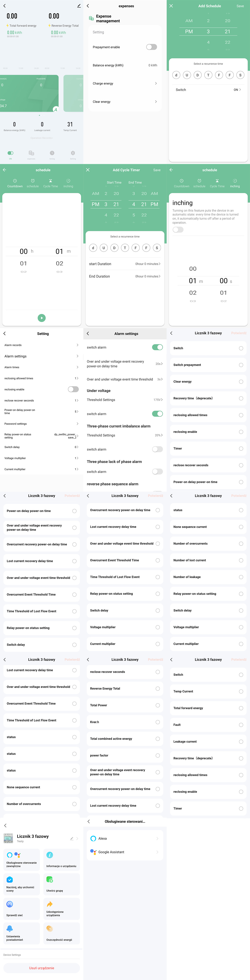Screen dimensions: 250x980
Task: Open the start Duration picker
Action: 147,264
